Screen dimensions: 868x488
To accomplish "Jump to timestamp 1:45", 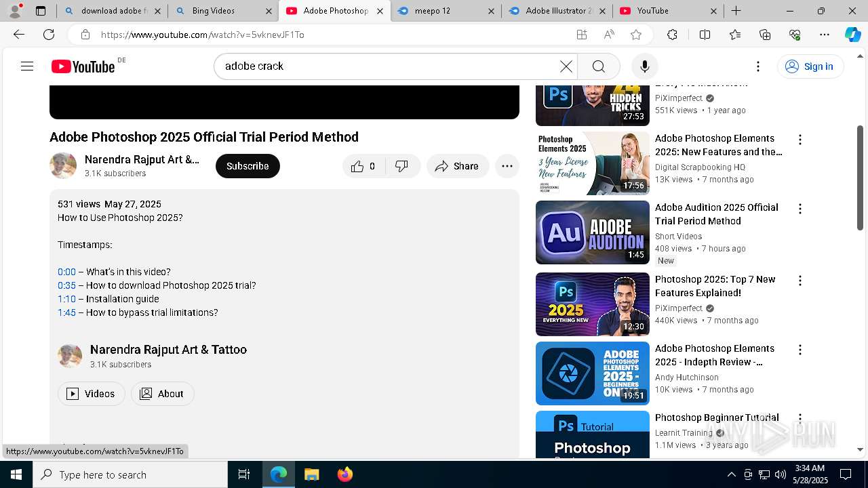I will pyautogui.click(x=66, y=312).
